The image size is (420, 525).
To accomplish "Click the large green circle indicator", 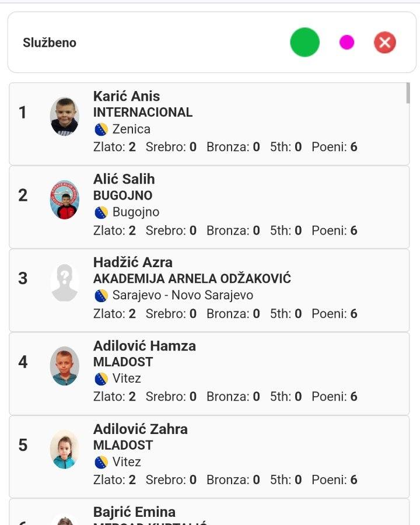I will pyautogui.click(x=304, y=43).
